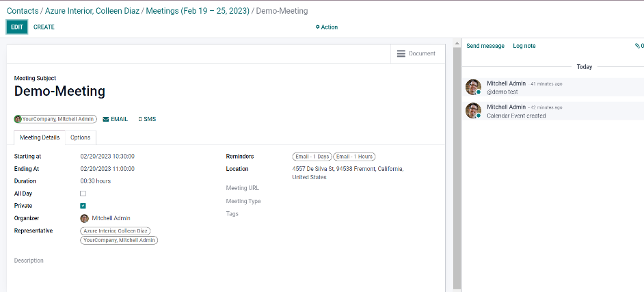Click the paperclip attachments icon in chatter
The height and width of the screenshot is (292, 644).
(x=637, y=46)
